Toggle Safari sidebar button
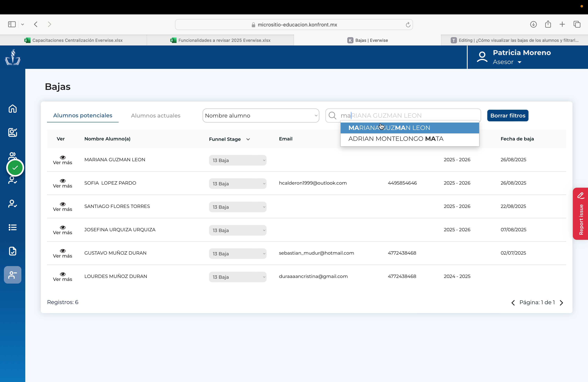 [x=12, y=24]
